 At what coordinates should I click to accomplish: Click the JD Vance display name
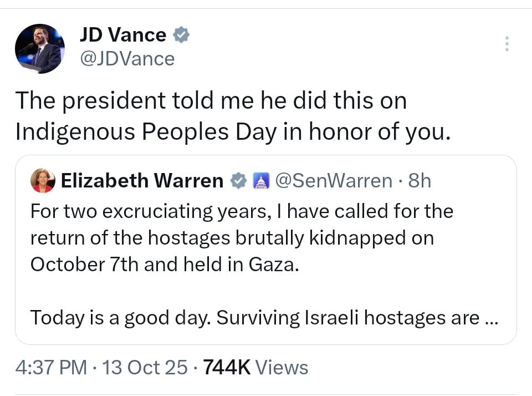[122, 35]
